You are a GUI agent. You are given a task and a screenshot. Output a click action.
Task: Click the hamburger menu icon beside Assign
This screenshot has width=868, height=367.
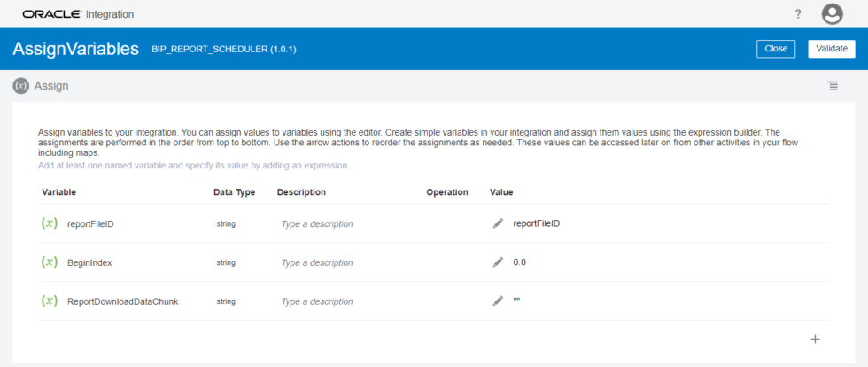click(x=833, y=86)
